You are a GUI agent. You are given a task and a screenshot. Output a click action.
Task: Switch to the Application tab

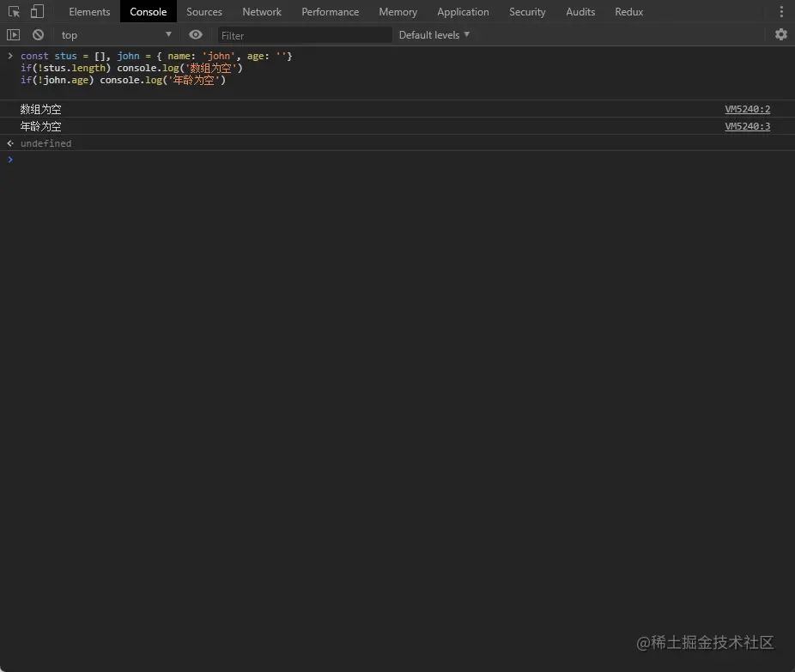pyautogui.click(x=463, y=12)
